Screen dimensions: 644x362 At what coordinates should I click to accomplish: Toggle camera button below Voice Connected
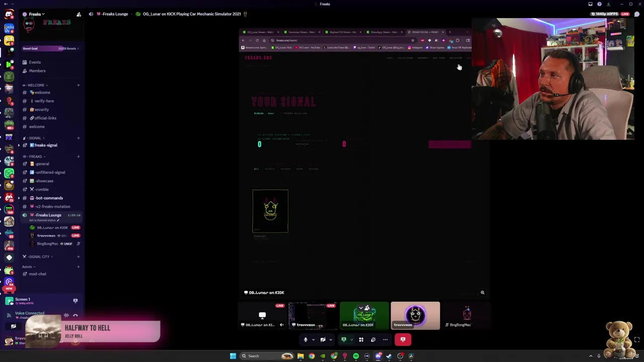pos(14,326)
